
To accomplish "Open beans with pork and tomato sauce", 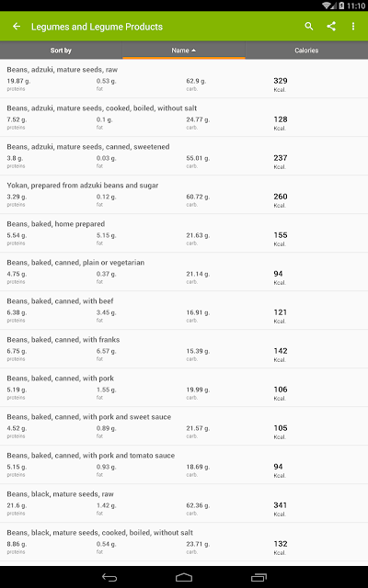I will pos(184,465).
